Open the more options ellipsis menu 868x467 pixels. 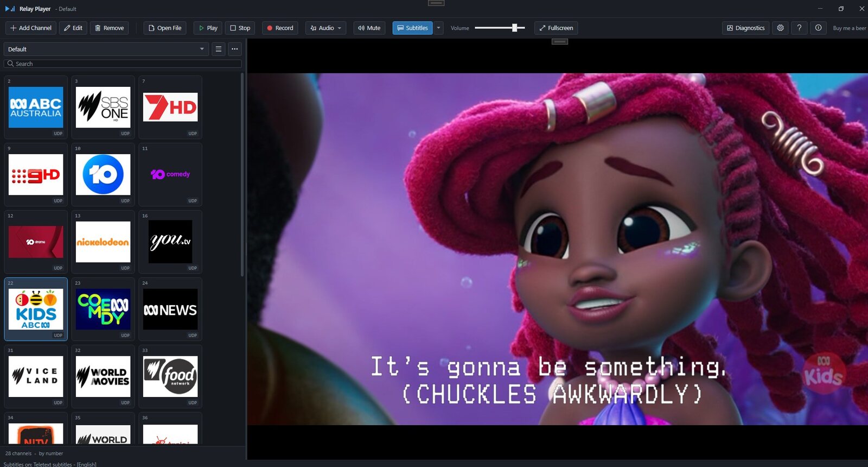coord(234,49)
